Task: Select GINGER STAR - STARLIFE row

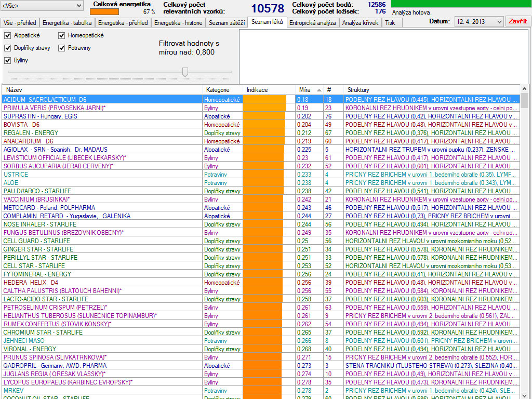Action: click(261, 249)
